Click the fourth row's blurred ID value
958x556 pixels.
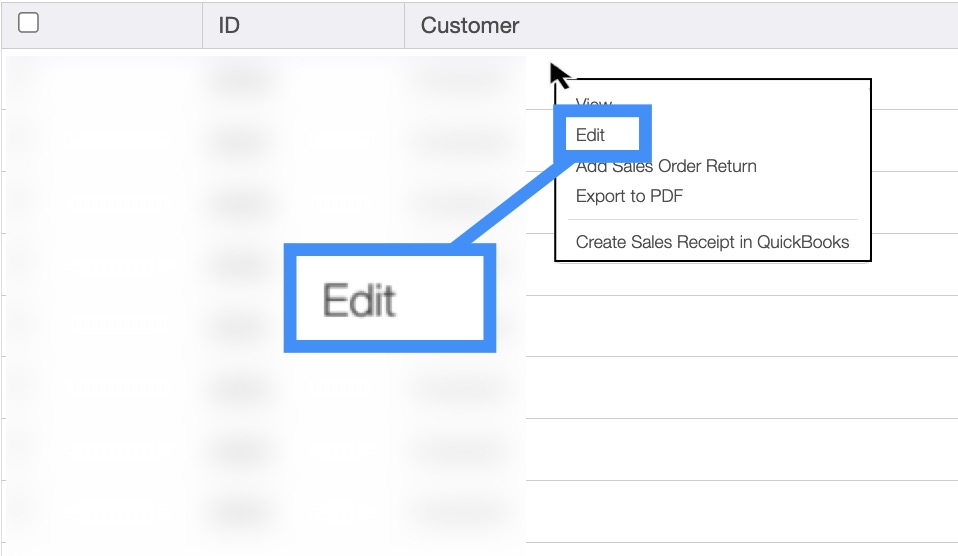(x=240, y=265)
